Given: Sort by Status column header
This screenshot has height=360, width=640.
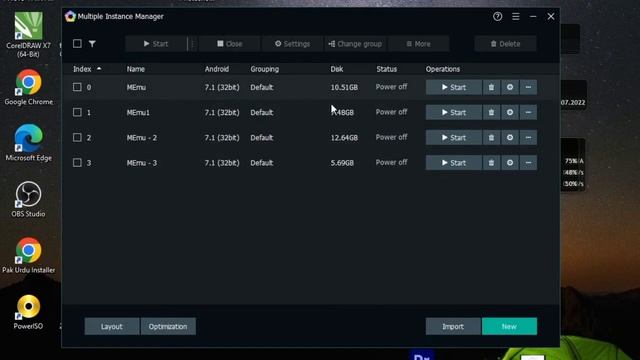Looking at the screenshot, I should [x=387, y=69].
